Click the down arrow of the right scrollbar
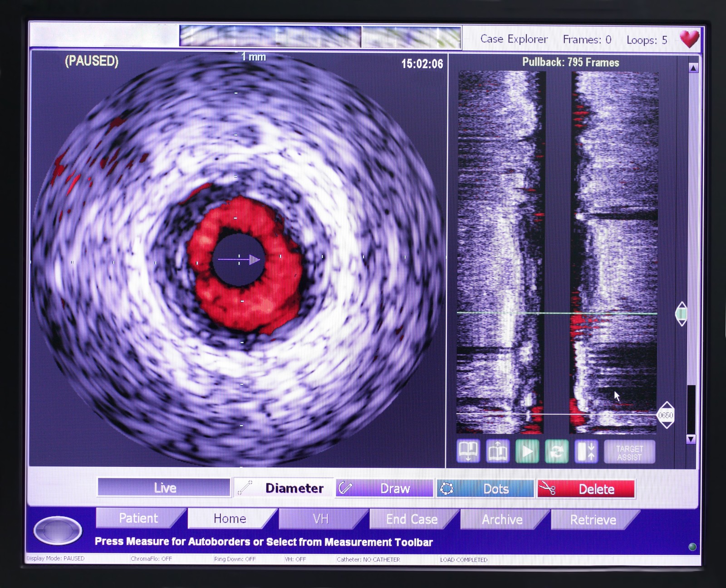 point(691,439)
